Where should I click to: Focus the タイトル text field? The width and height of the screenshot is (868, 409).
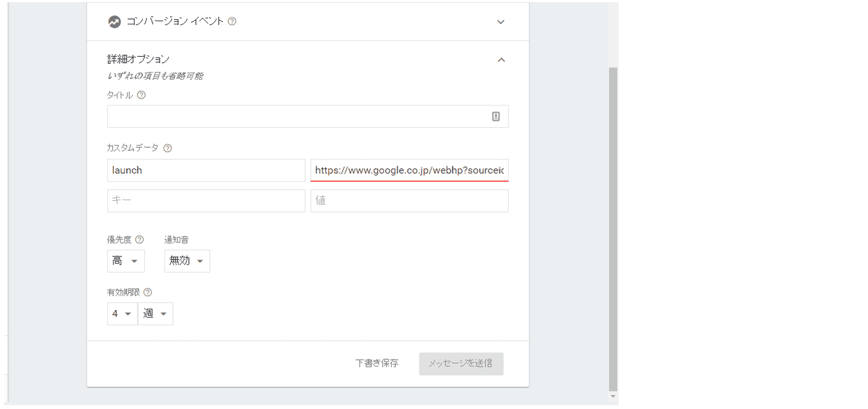pyautogui.click(x=298, y=116)
